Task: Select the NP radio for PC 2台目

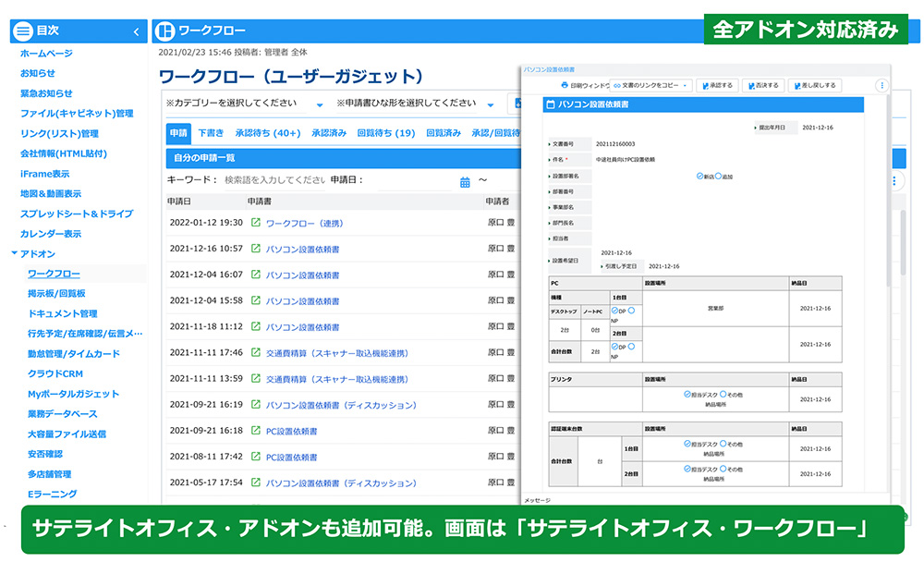Action: click(x=631, y=346)
